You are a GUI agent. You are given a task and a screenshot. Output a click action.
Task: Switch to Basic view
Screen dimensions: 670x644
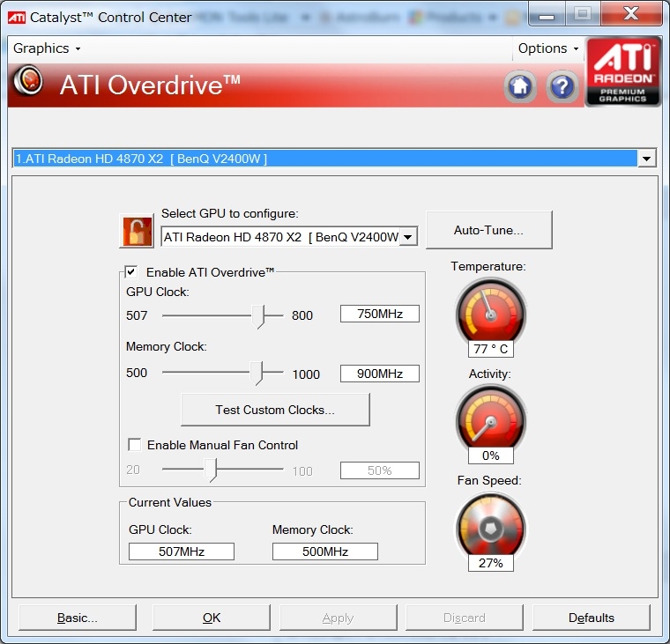tap(78, 618)
